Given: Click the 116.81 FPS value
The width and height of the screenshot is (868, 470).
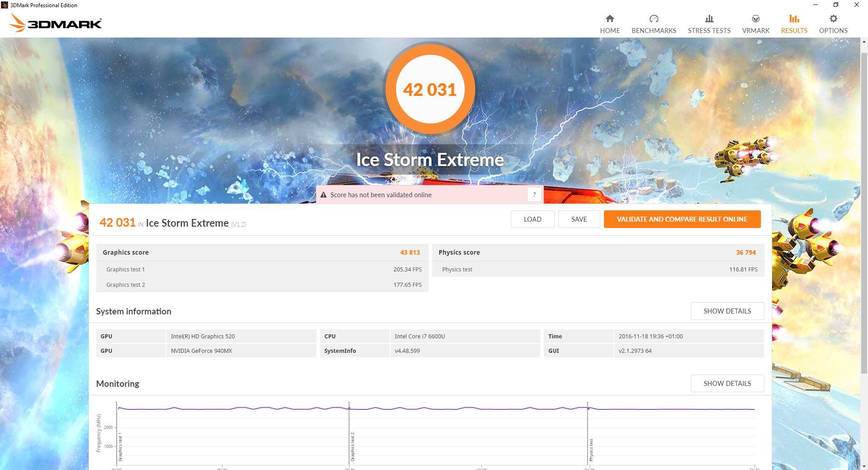Looking at the screenshot, I should tap(743, 269).
